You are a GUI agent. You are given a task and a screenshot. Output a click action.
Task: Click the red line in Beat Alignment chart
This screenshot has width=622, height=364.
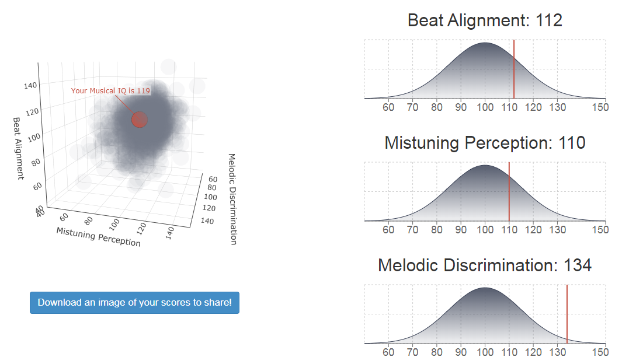click(x=514, y=69)
